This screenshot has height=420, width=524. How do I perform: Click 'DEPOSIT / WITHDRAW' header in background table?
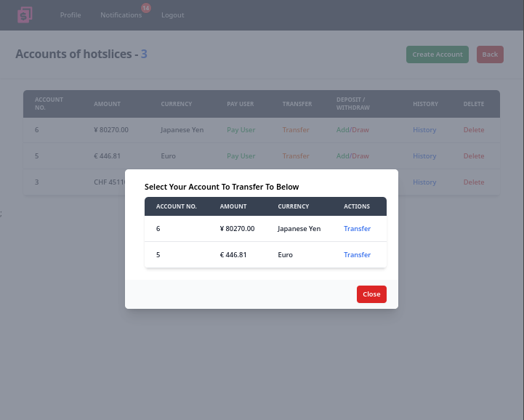tap(353, 104)
